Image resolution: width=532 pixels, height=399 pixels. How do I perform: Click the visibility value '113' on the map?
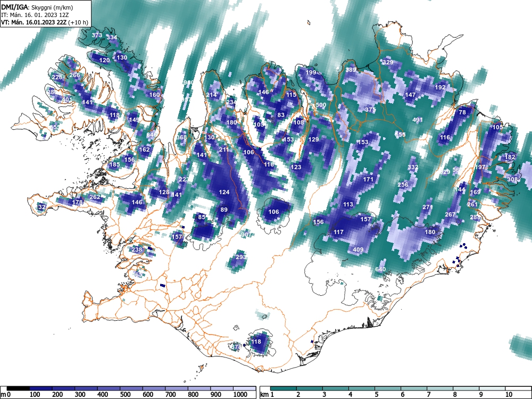click(348, 205)
